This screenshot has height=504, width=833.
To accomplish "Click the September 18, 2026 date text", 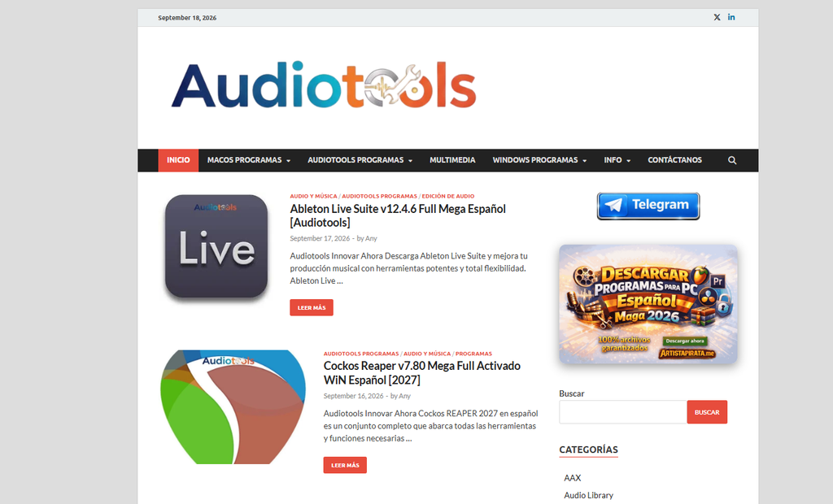I will (187, 18).
